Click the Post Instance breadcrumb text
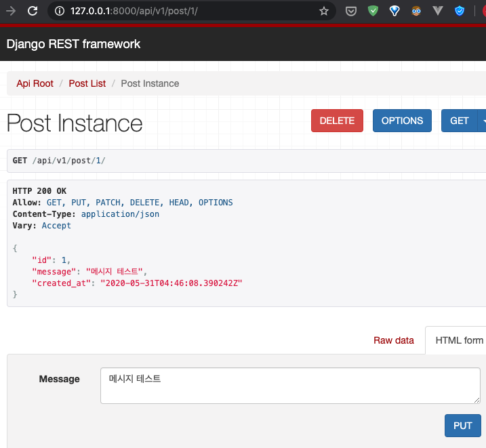Screen dimensions: 486x448 150,83
